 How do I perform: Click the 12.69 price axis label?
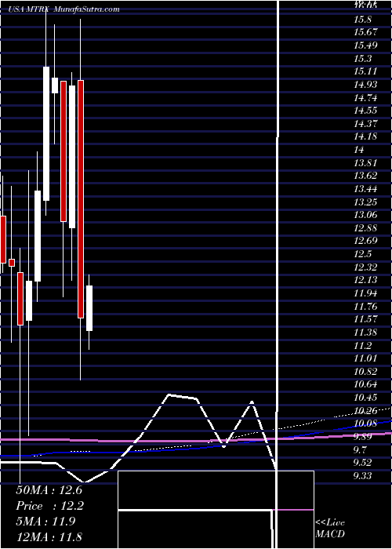tap(365, 241)
